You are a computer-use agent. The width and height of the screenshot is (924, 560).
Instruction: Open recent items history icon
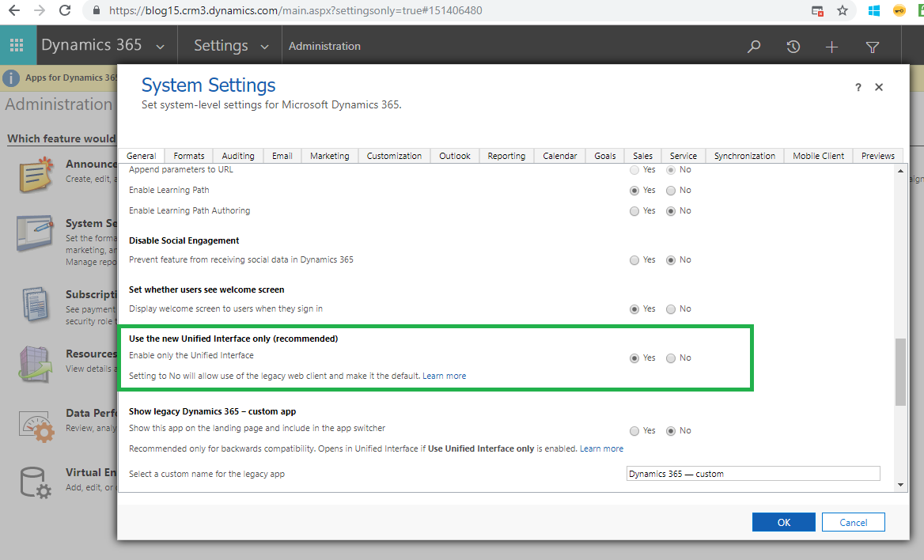793,47
